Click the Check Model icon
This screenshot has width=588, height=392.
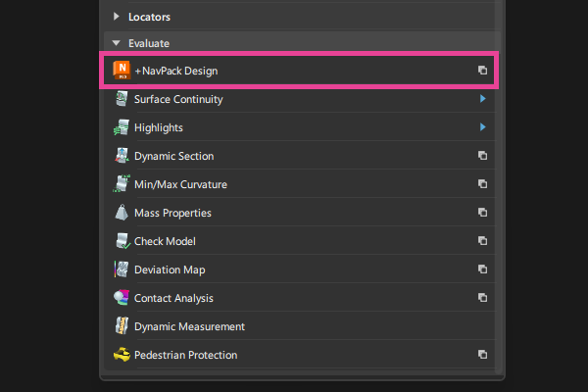[x=122, y=241]
